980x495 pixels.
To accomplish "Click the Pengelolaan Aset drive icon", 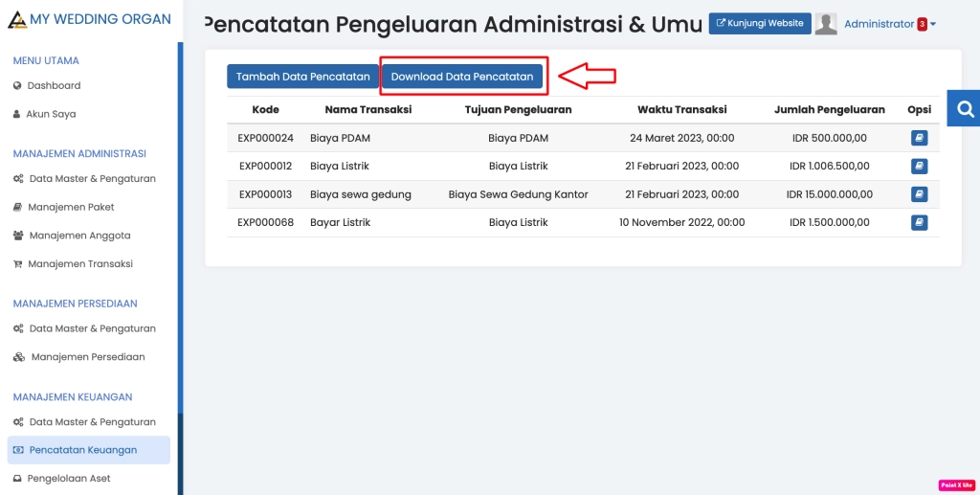I will (x=17, y=479).
